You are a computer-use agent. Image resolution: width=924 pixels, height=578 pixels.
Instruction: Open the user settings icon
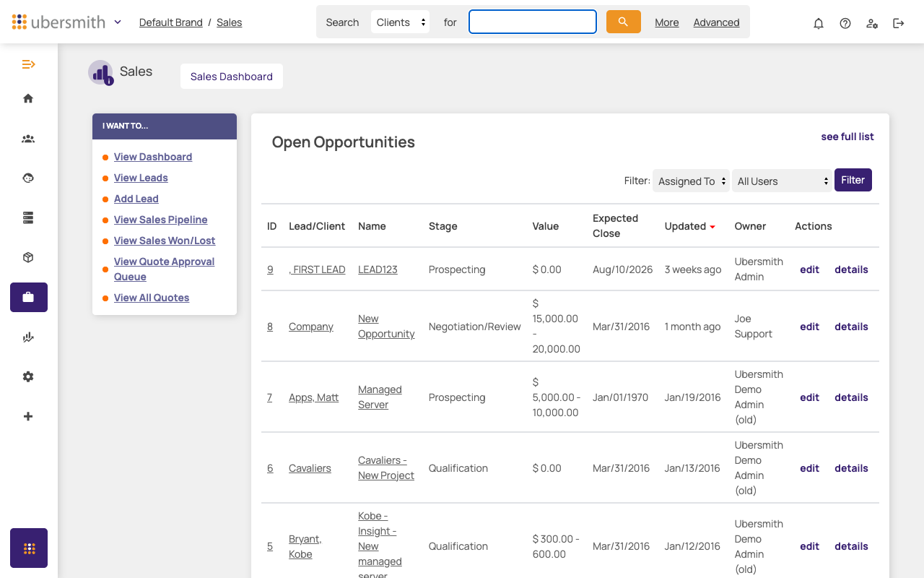872,23
